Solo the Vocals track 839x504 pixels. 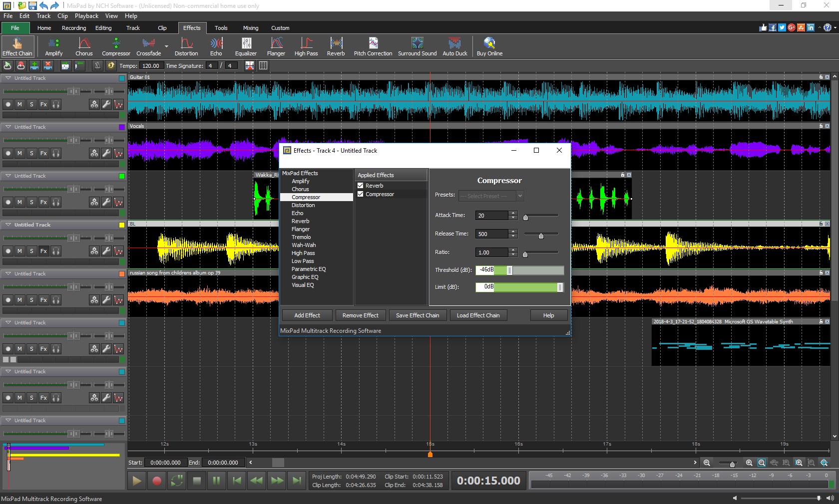(31, 154)
